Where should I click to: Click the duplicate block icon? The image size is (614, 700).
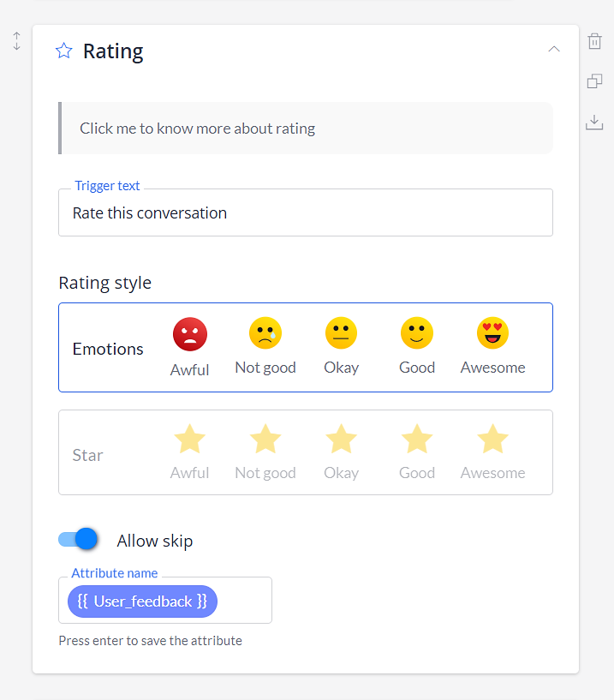594,81
